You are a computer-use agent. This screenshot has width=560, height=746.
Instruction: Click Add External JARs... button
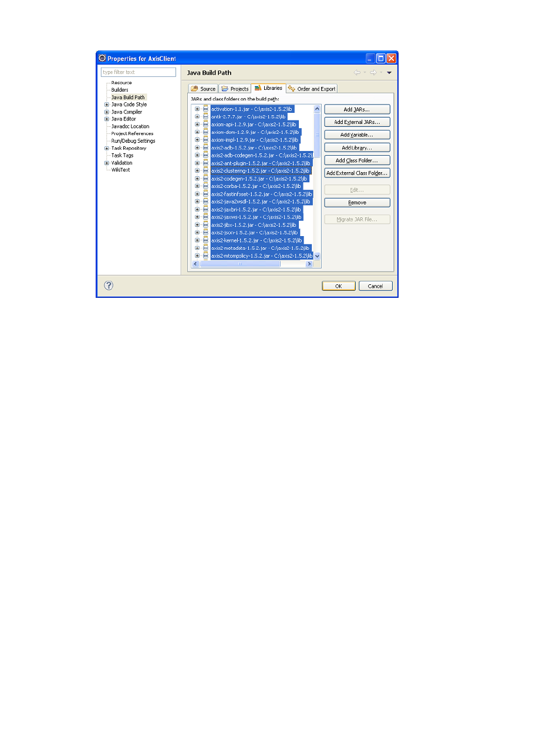(x=357, y=122)
